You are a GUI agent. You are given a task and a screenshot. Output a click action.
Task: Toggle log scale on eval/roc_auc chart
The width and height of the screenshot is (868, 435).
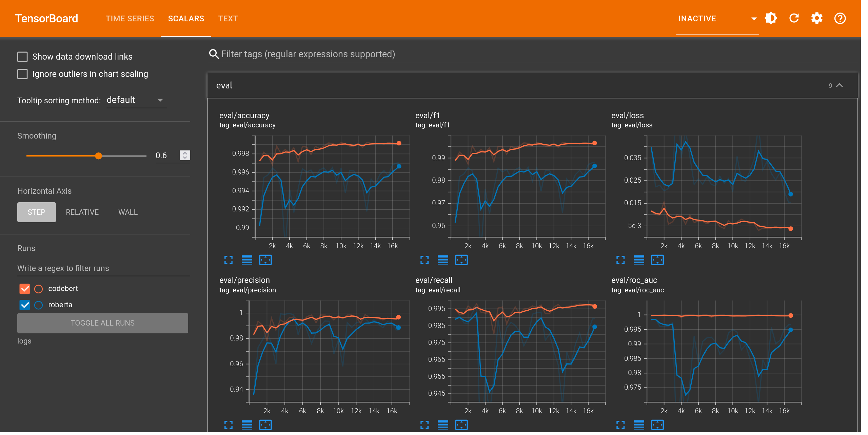pos(639,424)
